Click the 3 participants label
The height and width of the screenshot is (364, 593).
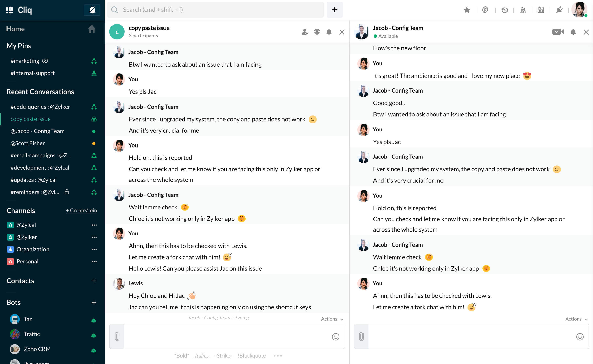(x=143, y=36)
